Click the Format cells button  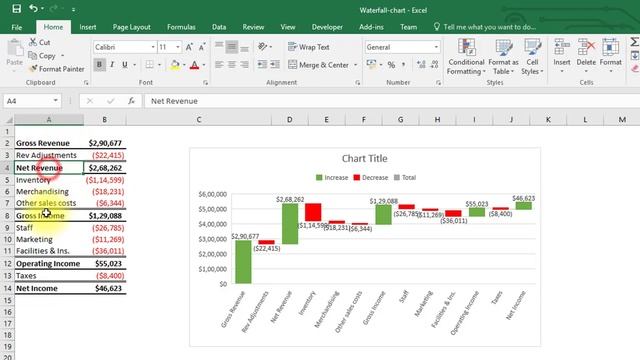coord(611,56)
